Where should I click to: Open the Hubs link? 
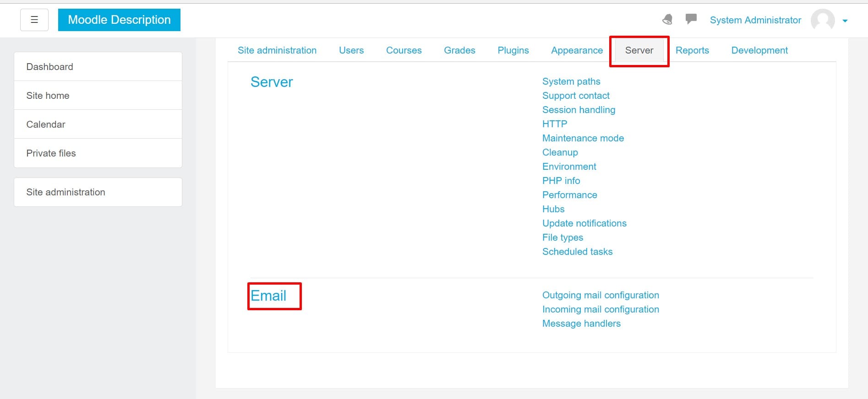pyautogui.click(x=553, y=209)
